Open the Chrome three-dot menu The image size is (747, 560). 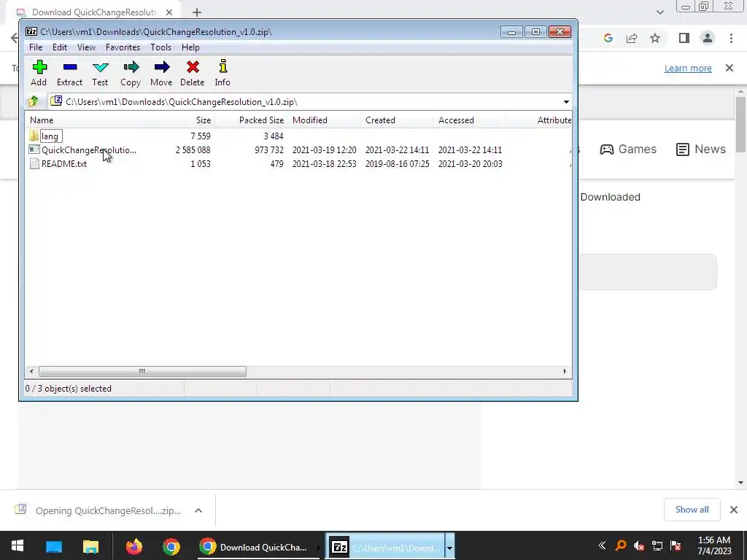point(731,38)
